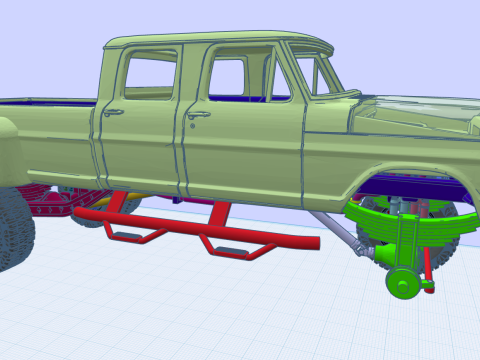Viewport: 480px width, 360px height.
Task: Click the rear door handle
Action: click(113, 113)
